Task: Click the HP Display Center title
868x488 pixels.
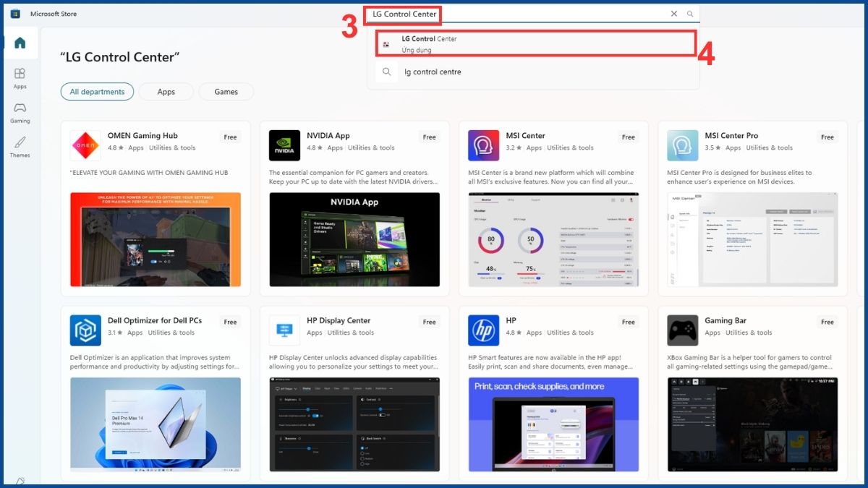Action: coord(339,320)
